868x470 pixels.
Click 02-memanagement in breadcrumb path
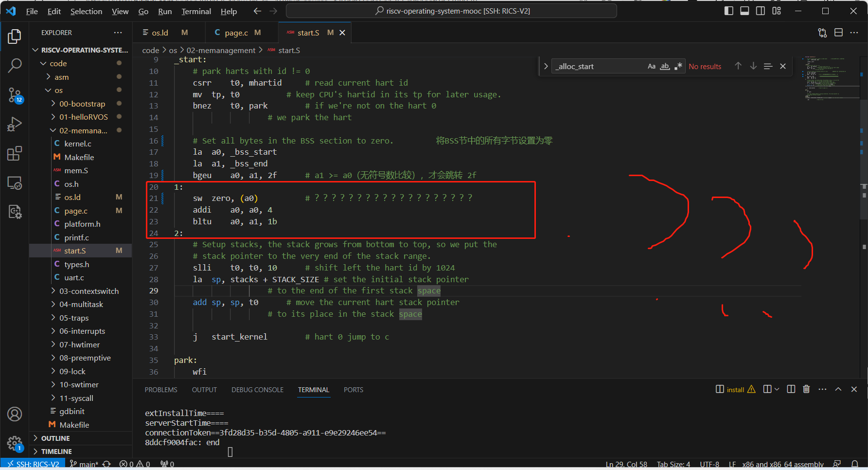pyautogui.click(x=221, y=50)
